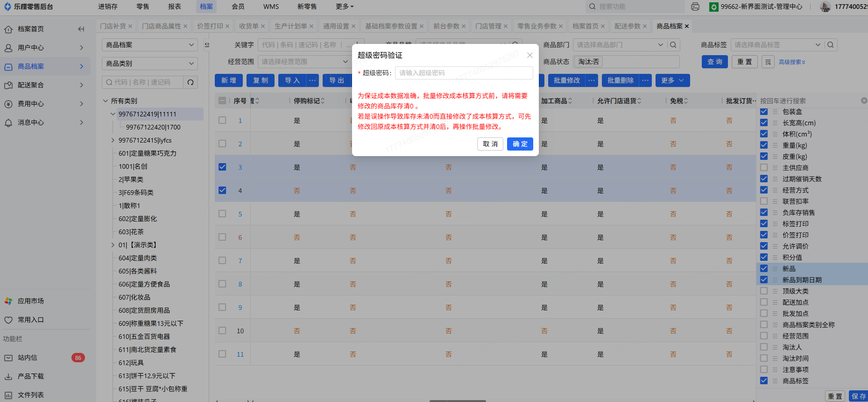Open the 商品类别 dropdown
The image size is (868, 402).
(x=149, y=64)
